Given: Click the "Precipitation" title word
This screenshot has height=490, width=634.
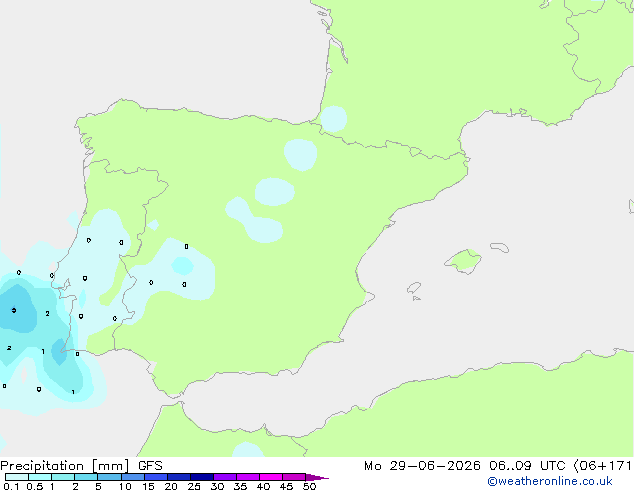Looking at the screenshot, I should click(x=42, y=466).
